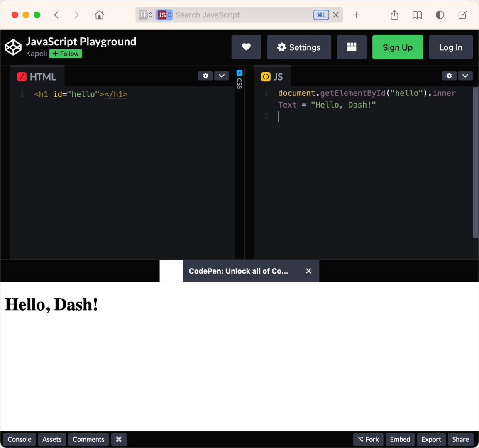This screenshot has height=448, width=479.
Task: Expand the collapsed CSS editor panel
Action: [239, 79]
